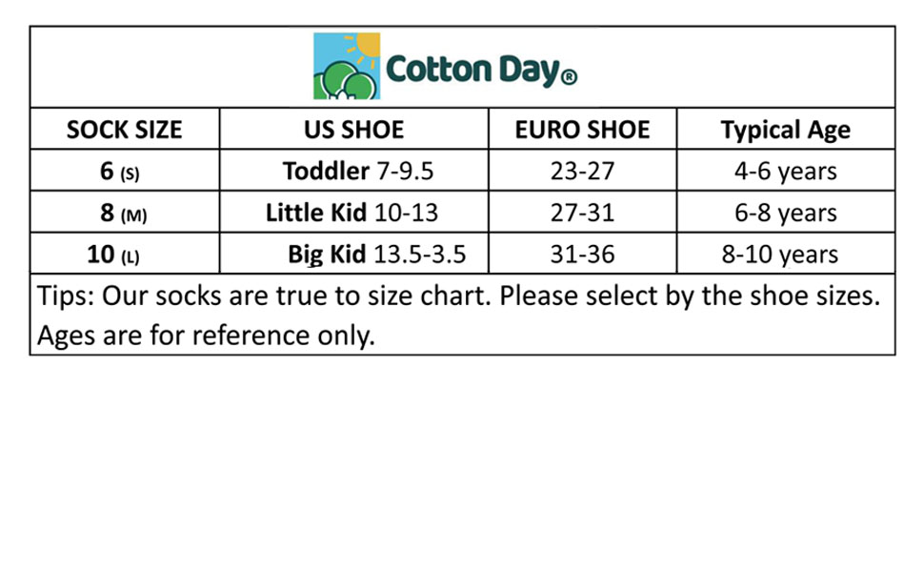Click the 8-10 years age cell
The height and width of the screenshot is (572, 924).
[785, 255]
